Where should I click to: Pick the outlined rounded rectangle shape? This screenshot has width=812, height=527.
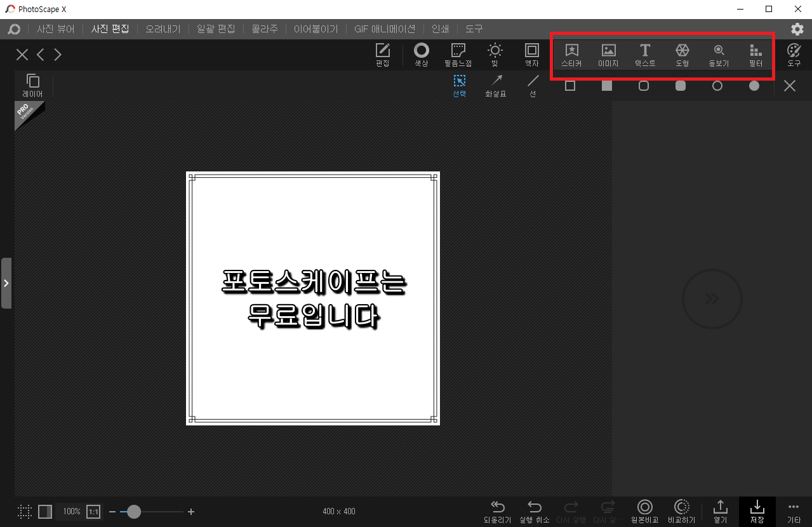pyautogui.click(x=644, y=86)
